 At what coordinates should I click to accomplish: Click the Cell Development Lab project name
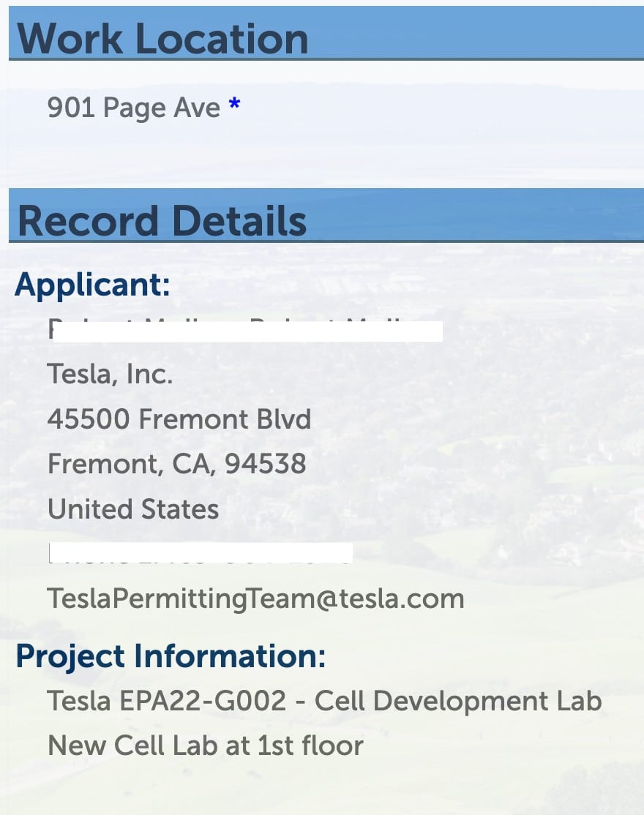[458, 701]
